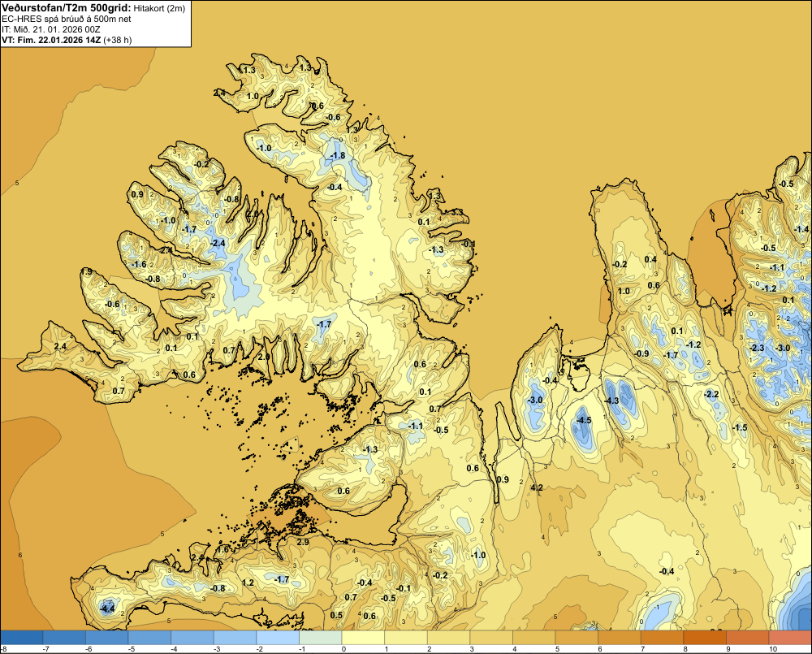Click the '1.6' temperature value
The height and width of the screenshot is (654, 812).
(x=223, y=549)
